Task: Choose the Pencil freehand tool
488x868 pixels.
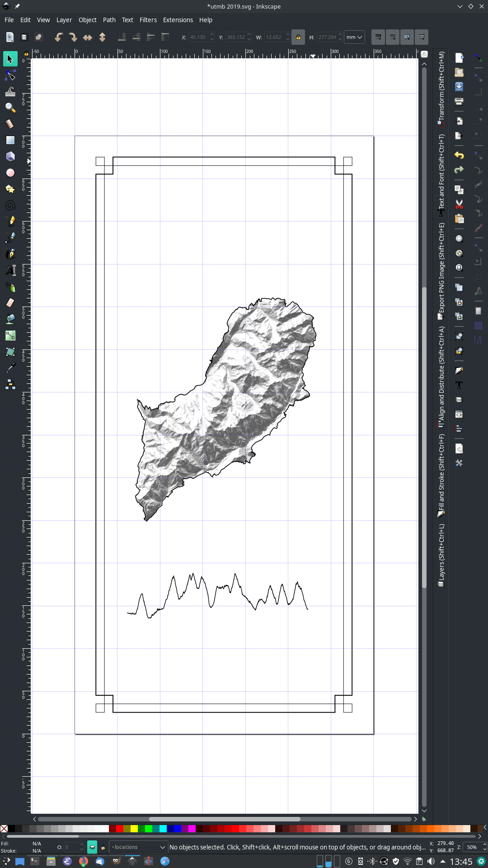Action: pyautogui.click(x=10, y=222)
